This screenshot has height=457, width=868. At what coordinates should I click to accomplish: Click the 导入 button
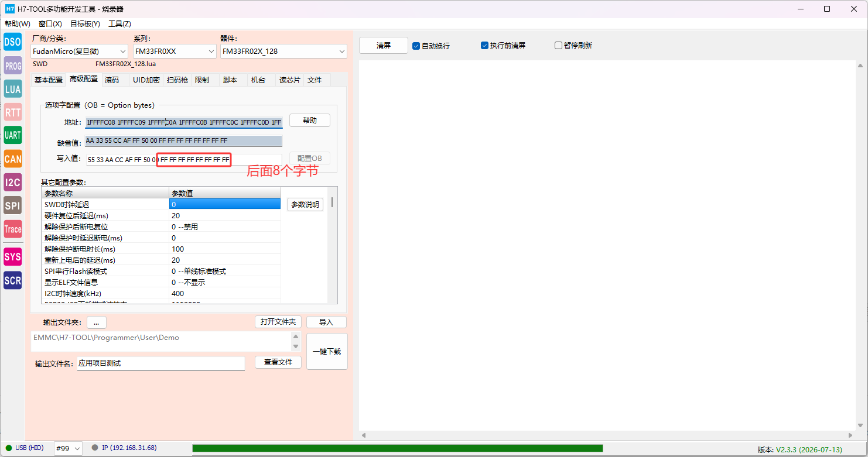coord(326,322)
